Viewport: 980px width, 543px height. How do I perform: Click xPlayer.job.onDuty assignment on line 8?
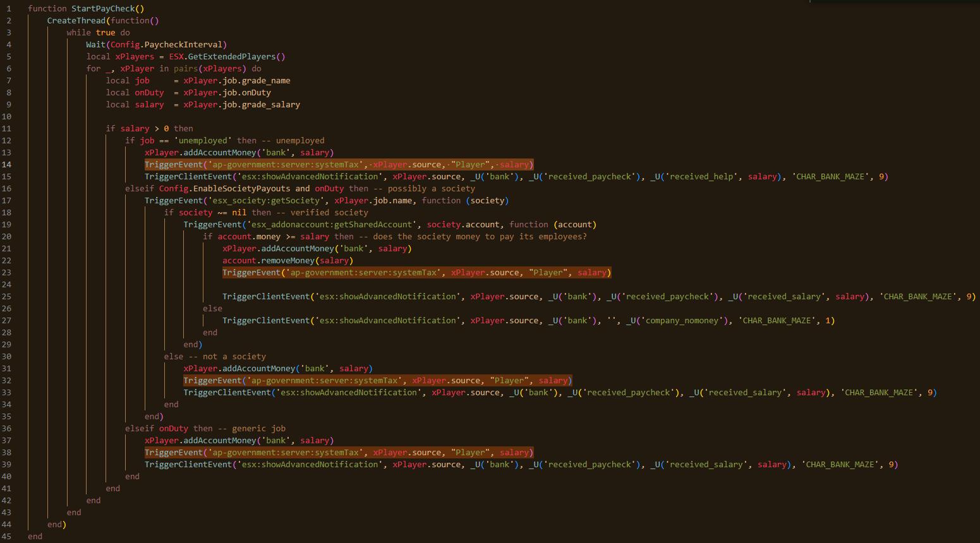click(227, 93)
